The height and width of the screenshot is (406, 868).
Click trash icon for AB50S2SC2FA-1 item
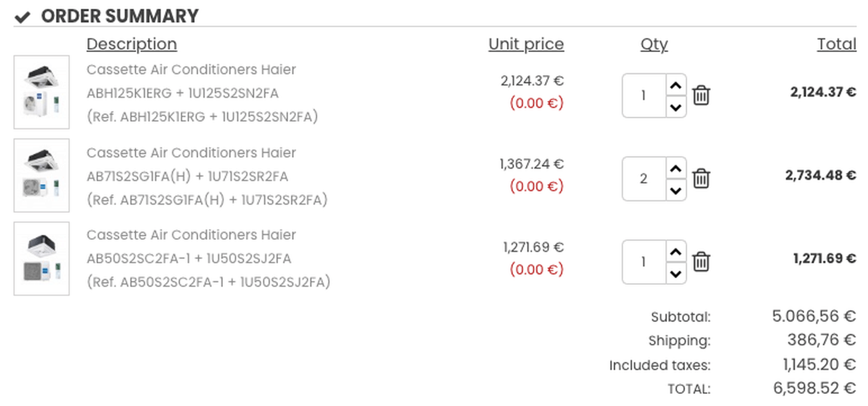[701, 261]
